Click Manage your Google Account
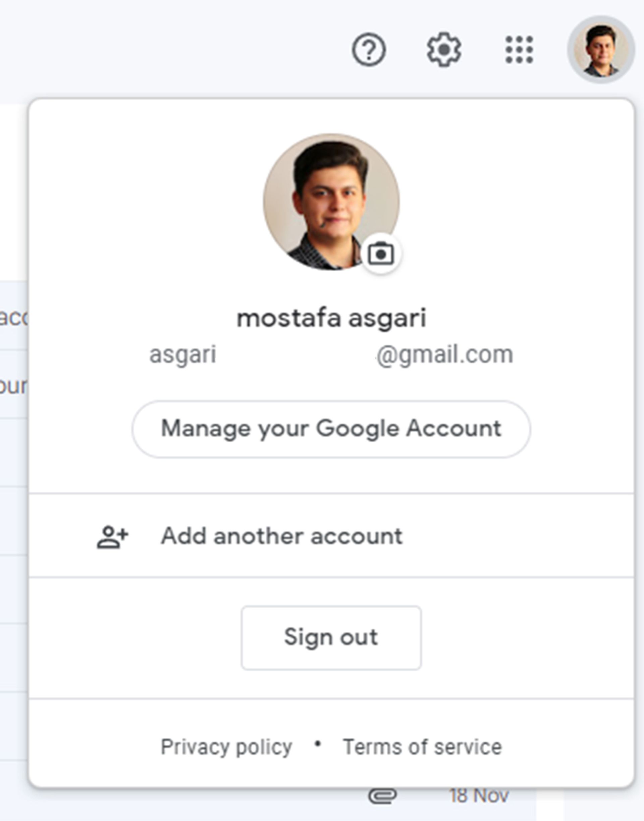 [x=331, y=429]
